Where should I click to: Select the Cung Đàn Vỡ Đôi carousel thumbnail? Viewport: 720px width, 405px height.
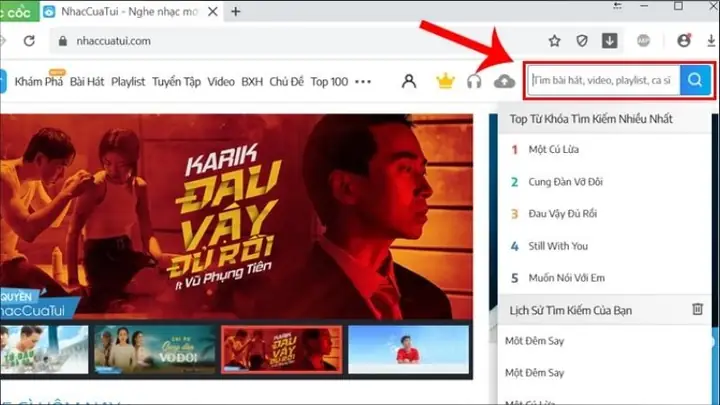pyautogui.click(x=155, y=349)
